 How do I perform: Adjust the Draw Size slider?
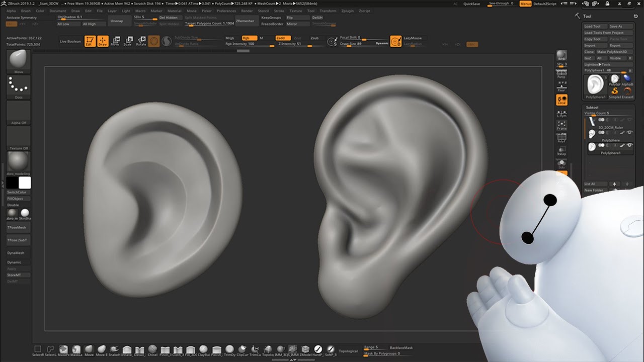tap(364, 44)
